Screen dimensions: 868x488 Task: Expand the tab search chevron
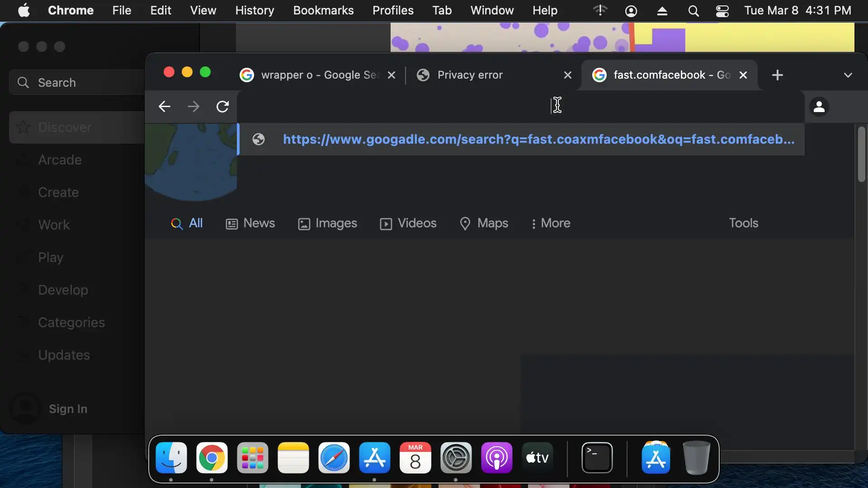pyautogui.click(x=848, y=75)
